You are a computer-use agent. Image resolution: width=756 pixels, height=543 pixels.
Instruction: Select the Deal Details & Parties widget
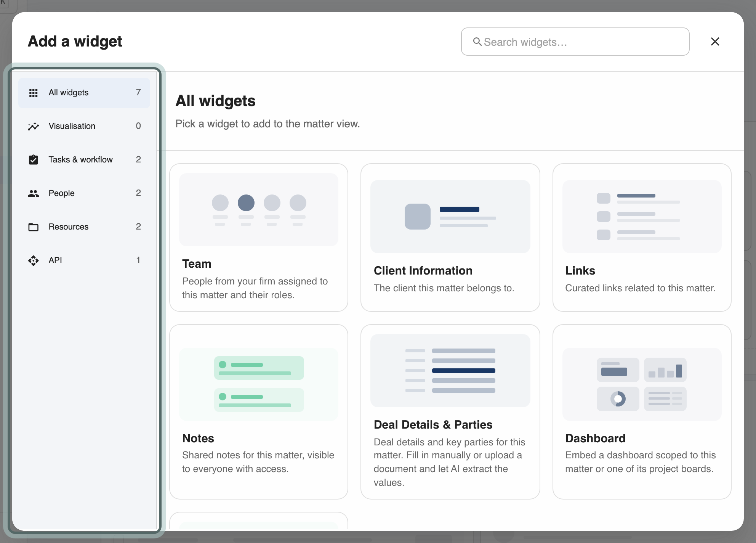coord(450,412)
